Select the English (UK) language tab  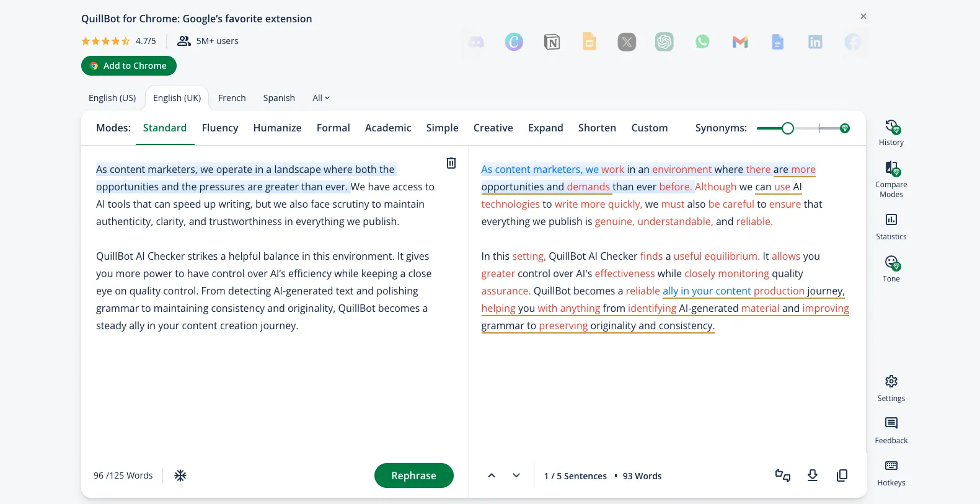[177, 98]
